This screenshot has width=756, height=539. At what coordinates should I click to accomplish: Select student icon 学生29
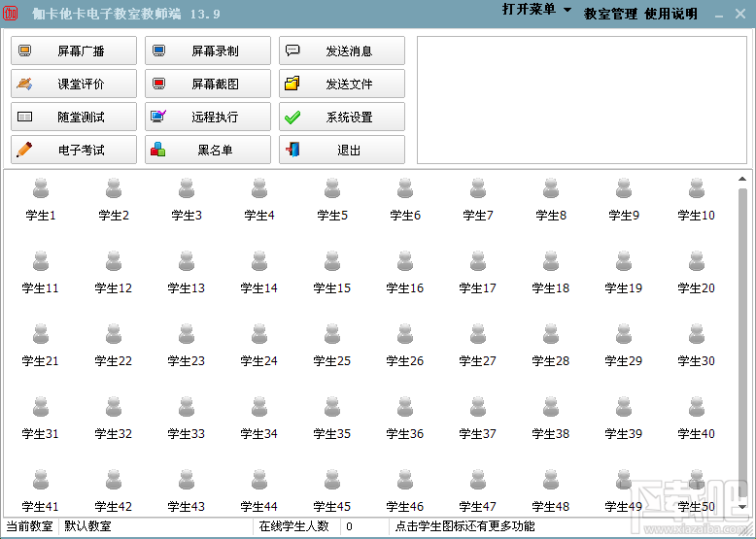coord(624,334)
